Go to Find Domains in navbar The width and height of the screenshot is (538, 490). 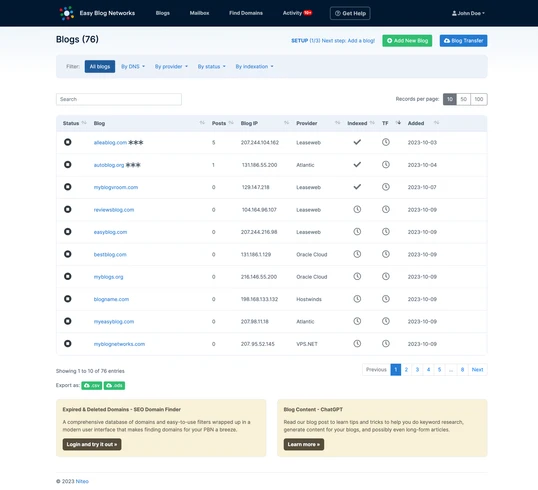pyautogui.click(x=246, y=13)
